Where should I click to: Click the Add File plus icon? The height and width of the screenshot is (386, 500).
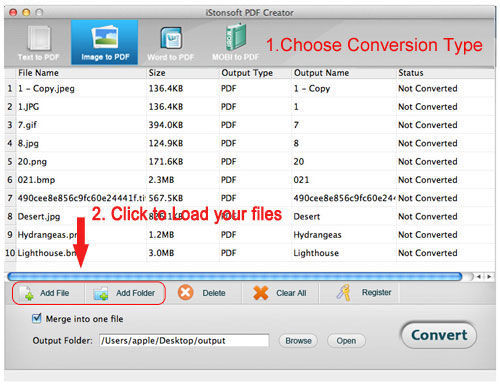pos(27,293)
